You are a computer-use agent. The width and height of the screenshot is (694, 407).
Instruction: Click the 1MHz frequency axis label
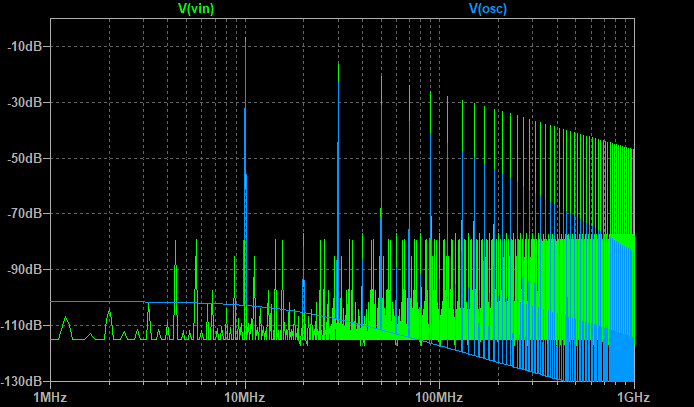pos(50,397)
